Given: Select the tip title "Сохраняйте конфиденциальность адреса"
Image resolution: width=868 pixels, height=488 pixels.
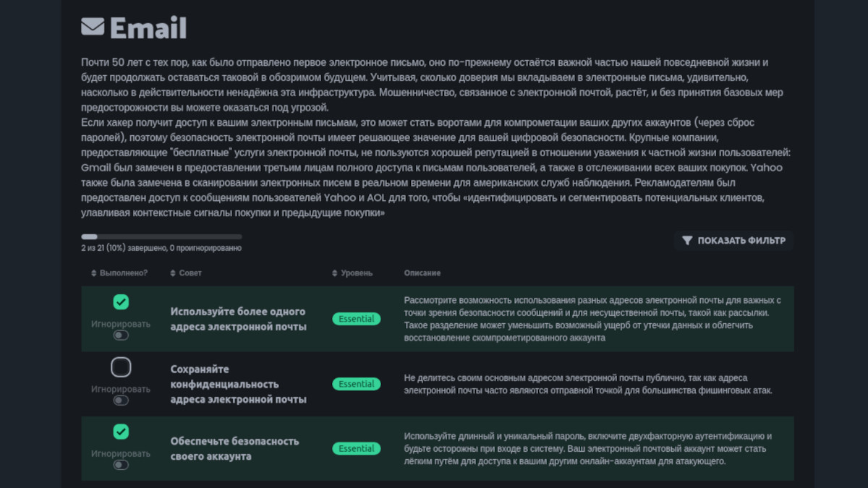Looking at the screenshot, I should point(238,384).
